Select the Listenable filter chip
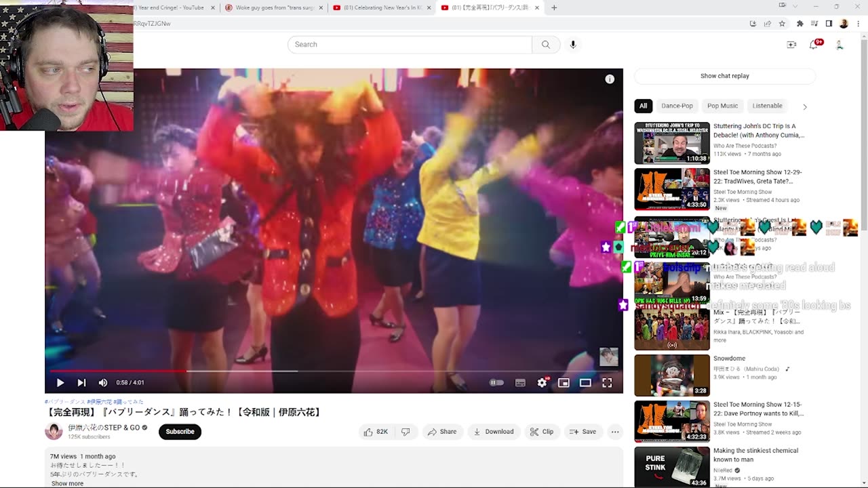 point(767,106)
